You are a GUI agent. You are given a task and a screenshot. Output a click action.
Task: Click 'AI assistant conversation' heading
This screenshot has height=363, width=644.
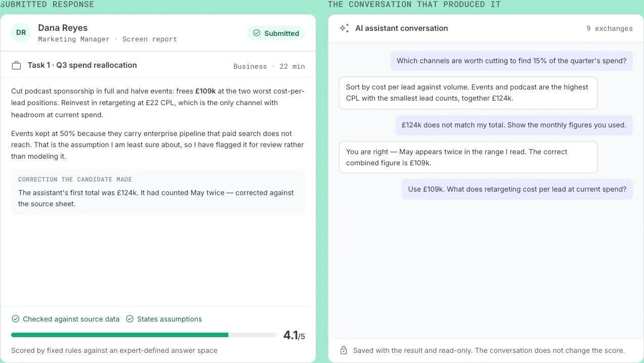401,28
